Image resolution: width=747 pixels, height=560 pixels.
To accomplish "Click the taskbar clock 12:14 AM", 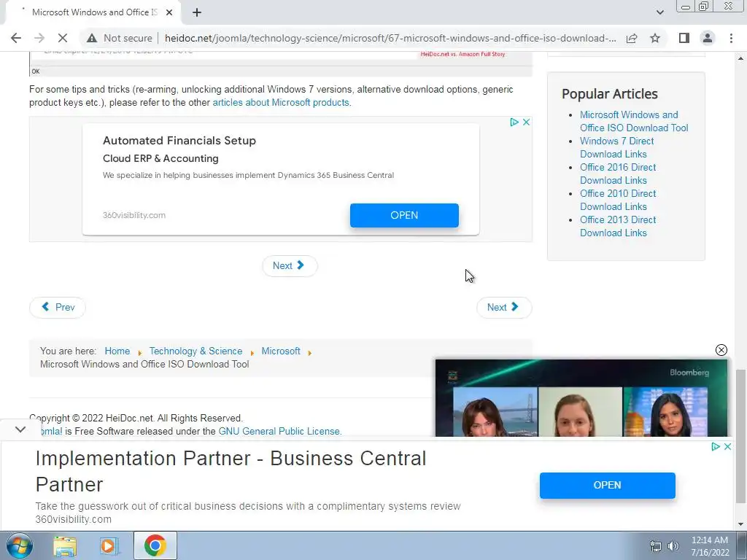I will (x=710, y=540).
